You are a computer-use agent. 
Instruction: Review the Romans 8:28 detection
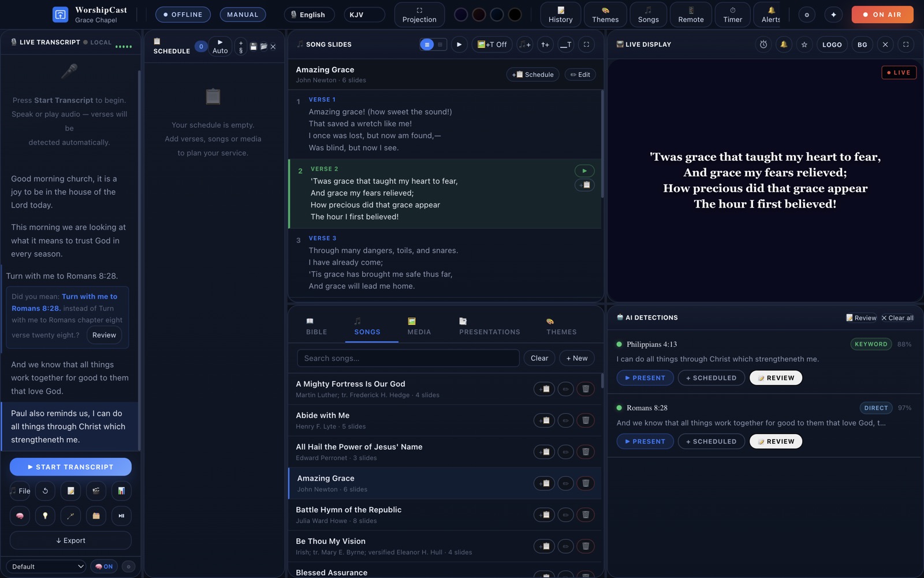coord(776,442)
